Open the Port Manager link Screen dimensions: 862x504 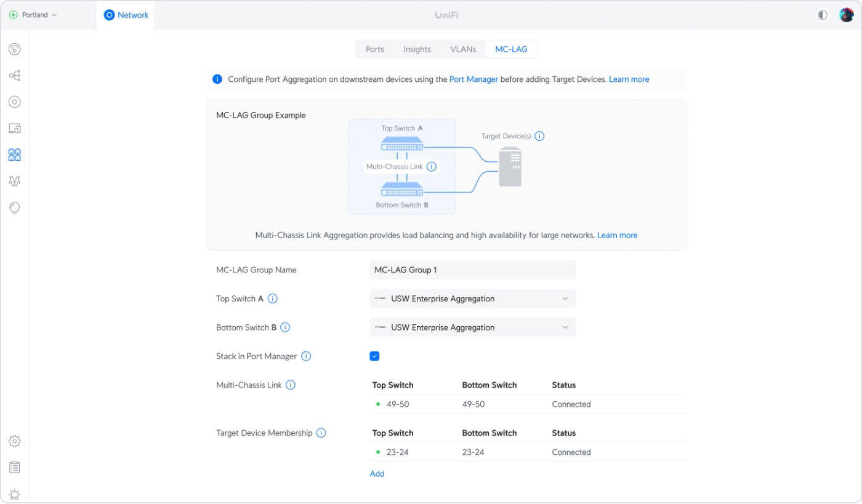pyautogui.click(x=474, y=79)
